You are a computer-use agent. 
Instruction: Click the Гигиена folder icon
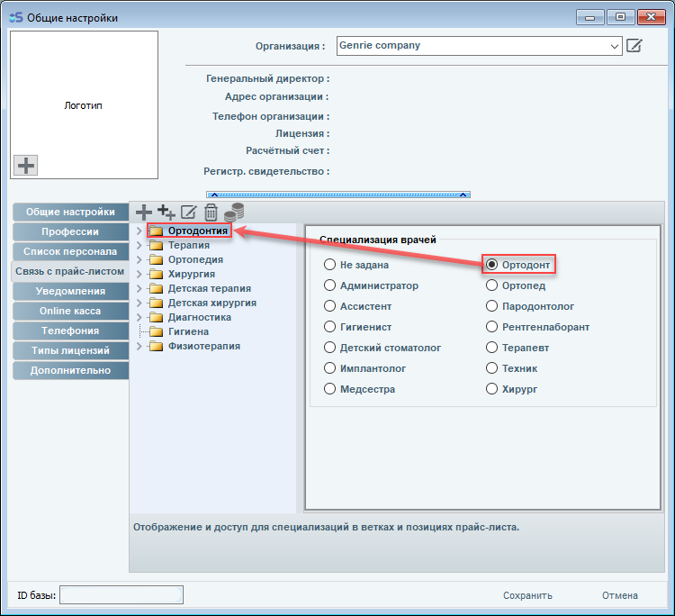156,331
